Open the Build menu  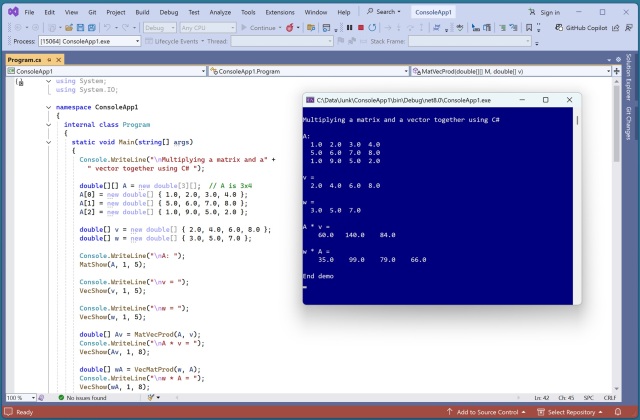(142, 12)
